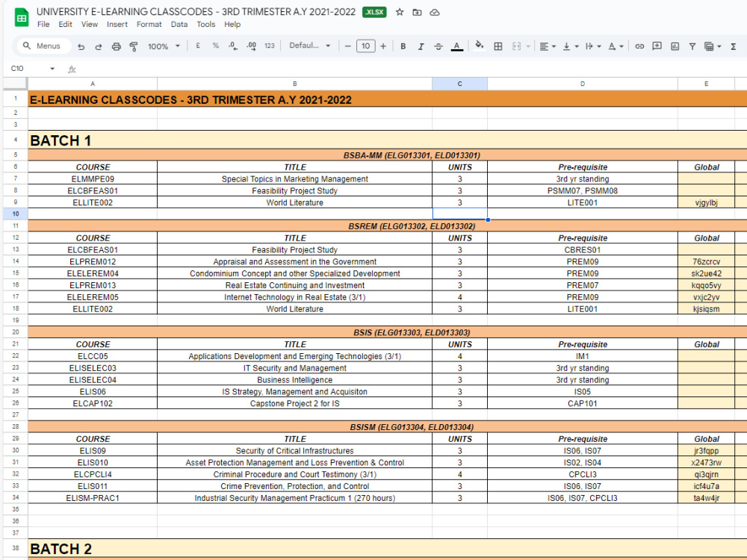Image resolution: width=747 pixels, height=560 pixels.
Task: Open the filter views dropdown
Action: coord(713,46)
